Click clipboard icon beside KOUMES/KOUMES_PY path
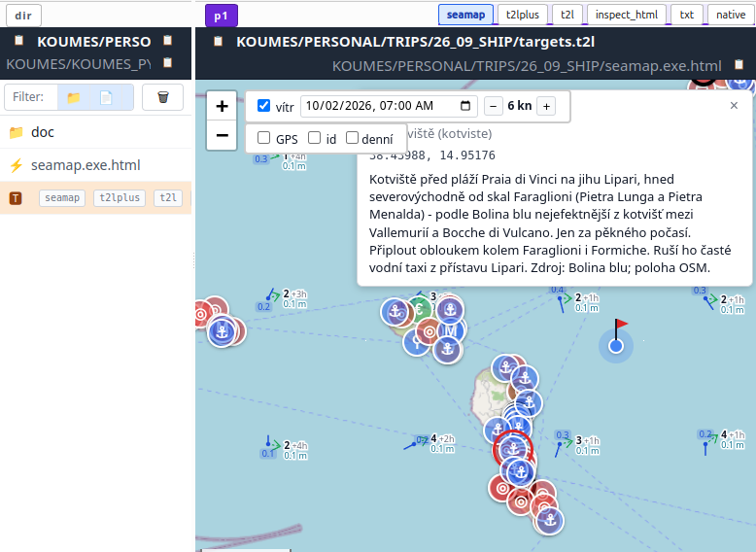Viewport: 756px width, 552px height. click(167, 62)
